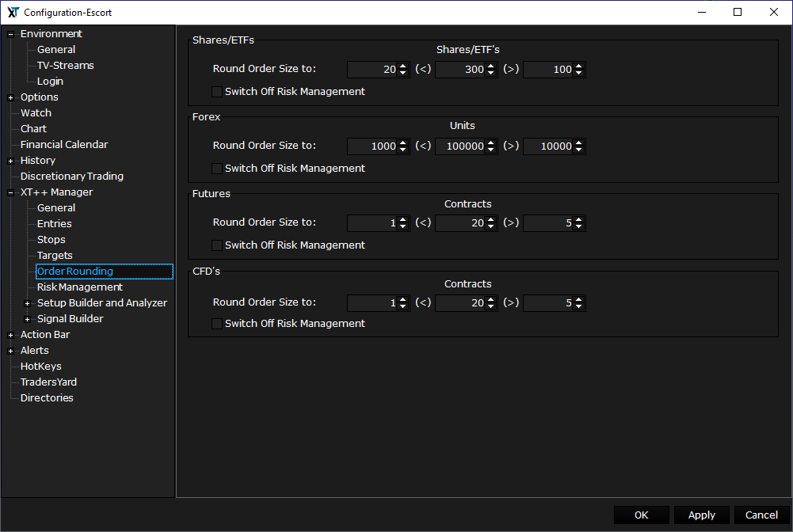Maximize the Configuration-Escort window
This screenshot has width=793, height=532.
click(x=738, y=12)
